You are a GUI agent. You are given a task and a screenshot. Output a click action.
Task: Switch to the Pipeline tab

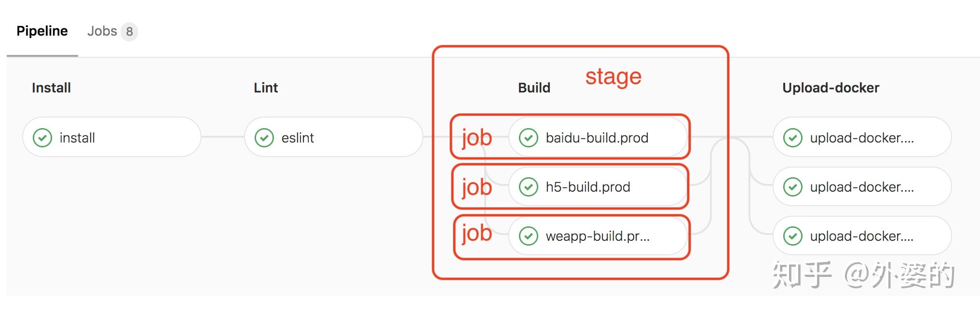click(42, 31)
